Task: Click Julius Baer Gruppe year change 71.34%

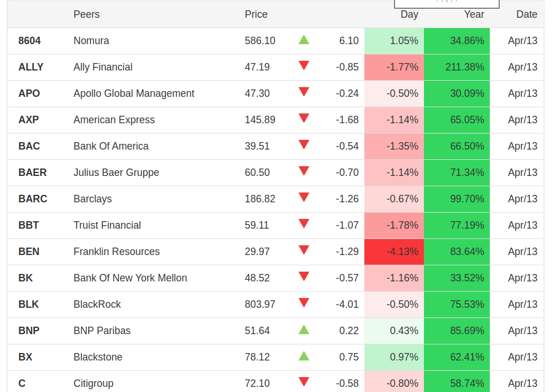Action: point(457,173)
